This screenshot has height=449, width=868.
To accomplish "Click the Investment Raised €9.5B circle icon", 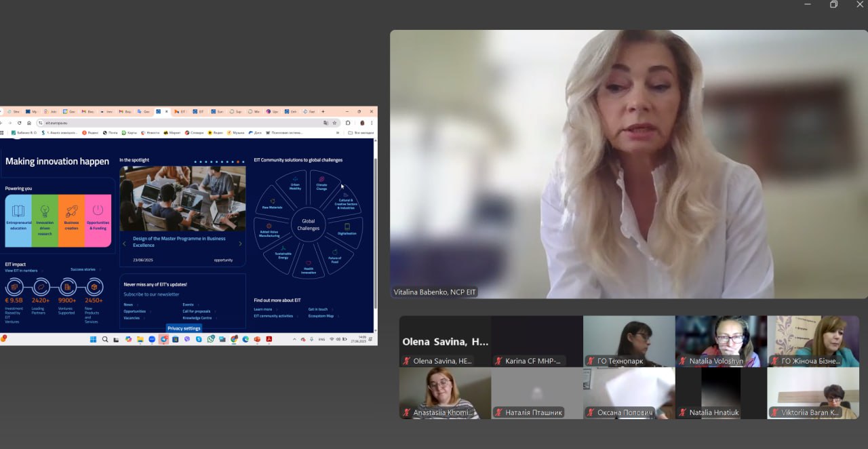I will (14, 287).
